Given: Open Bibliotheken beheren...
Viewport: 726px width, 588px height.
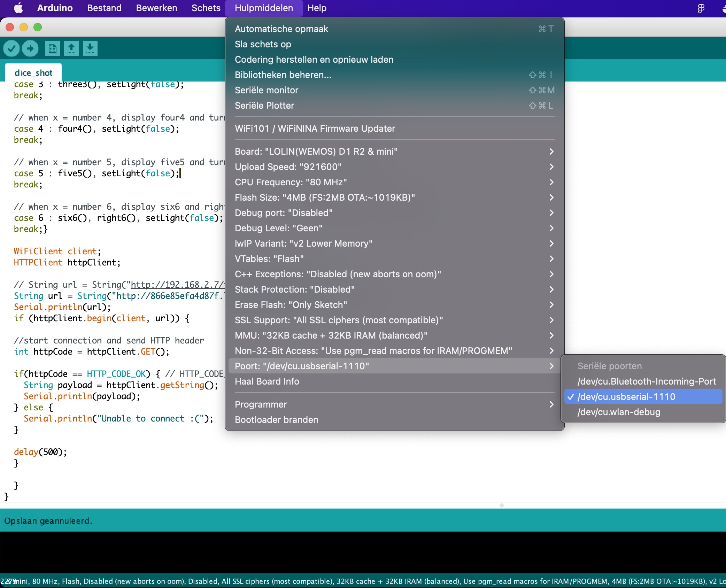Looking at the screenshot, I should coord(394,75).
